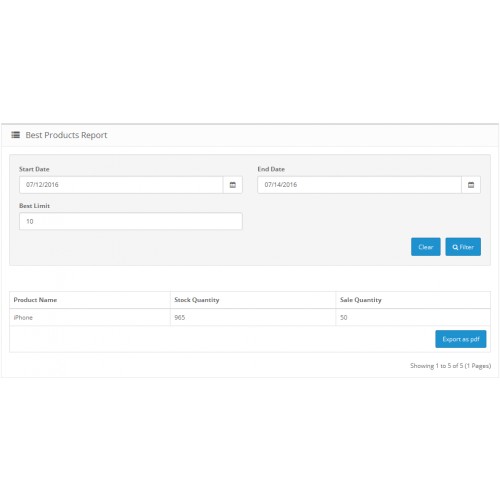500x500 pixels.
Task: Select the Product Name column header
Action: click(35, 300)
